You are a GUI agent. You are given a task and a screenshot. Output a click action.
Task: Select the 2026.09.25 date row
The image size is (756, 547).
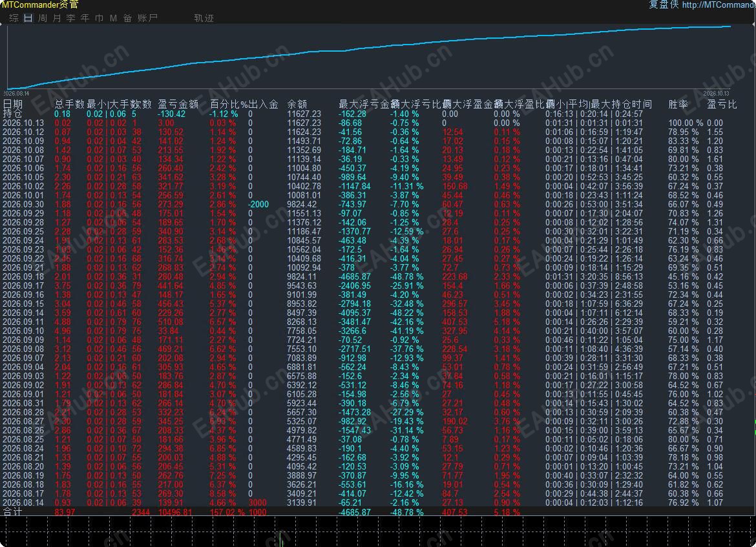[23, 231]
